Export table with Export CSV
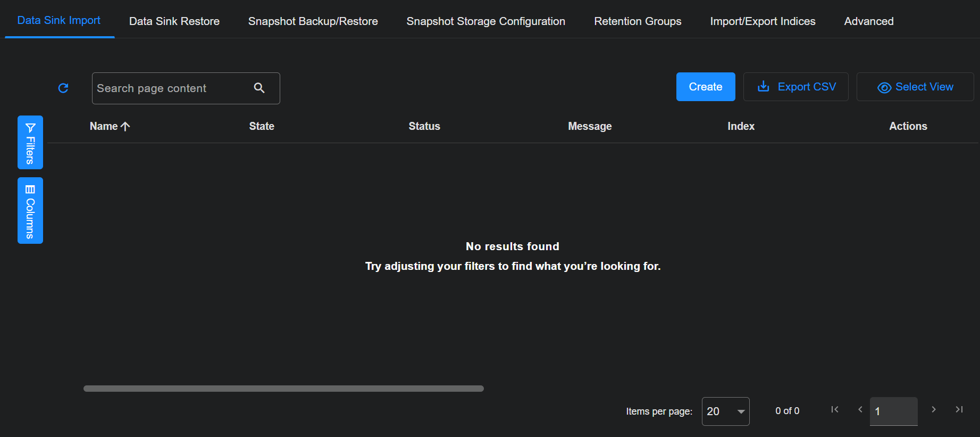This screenshot has height=437, width=980. [795, 87]
